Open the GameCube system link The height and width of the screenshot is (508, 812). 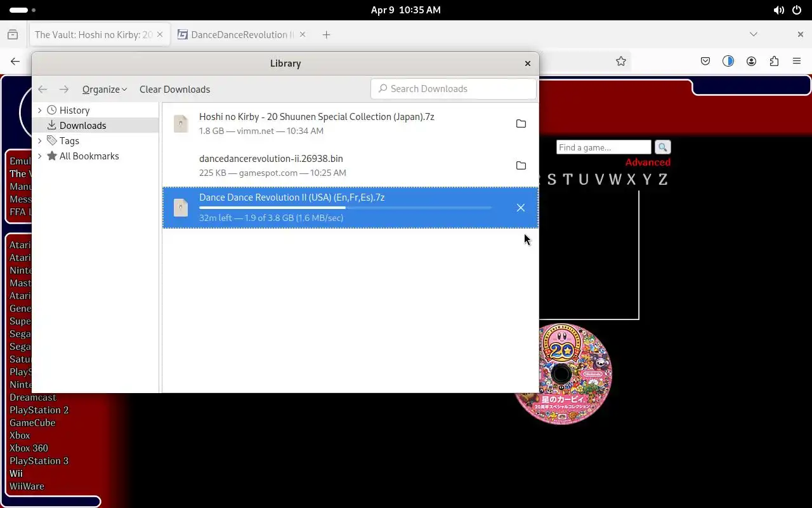pos(32,423)
